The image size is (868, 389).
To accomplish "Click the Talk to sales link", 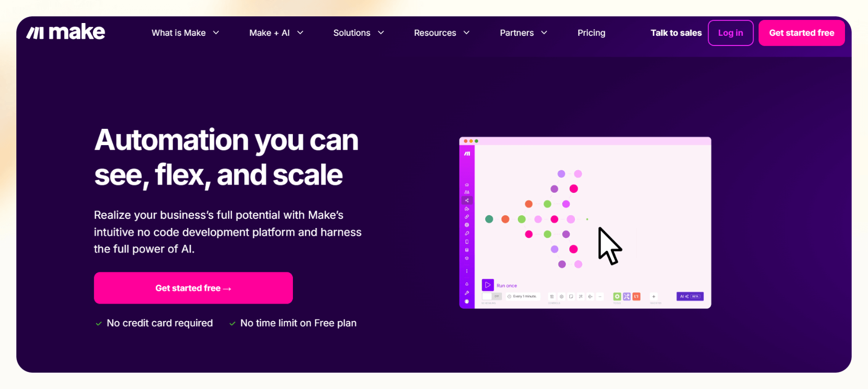I will pos(676,33).
